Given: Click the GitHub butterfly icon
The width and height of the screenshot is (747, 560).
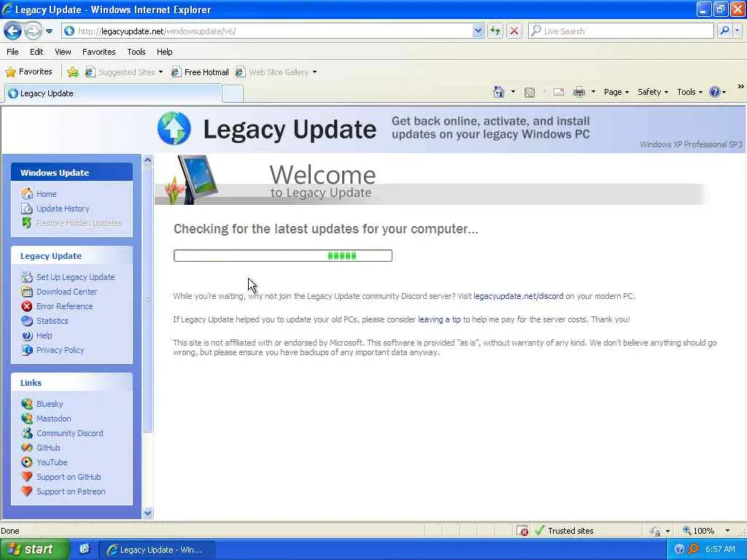Looking at the screenshot, I should 27,448.
